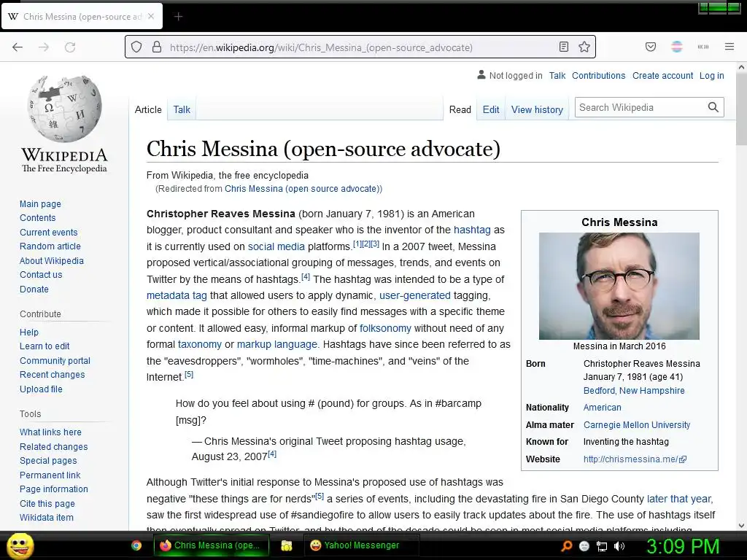
Task: Open the metadata tag link
Action: 177,295
